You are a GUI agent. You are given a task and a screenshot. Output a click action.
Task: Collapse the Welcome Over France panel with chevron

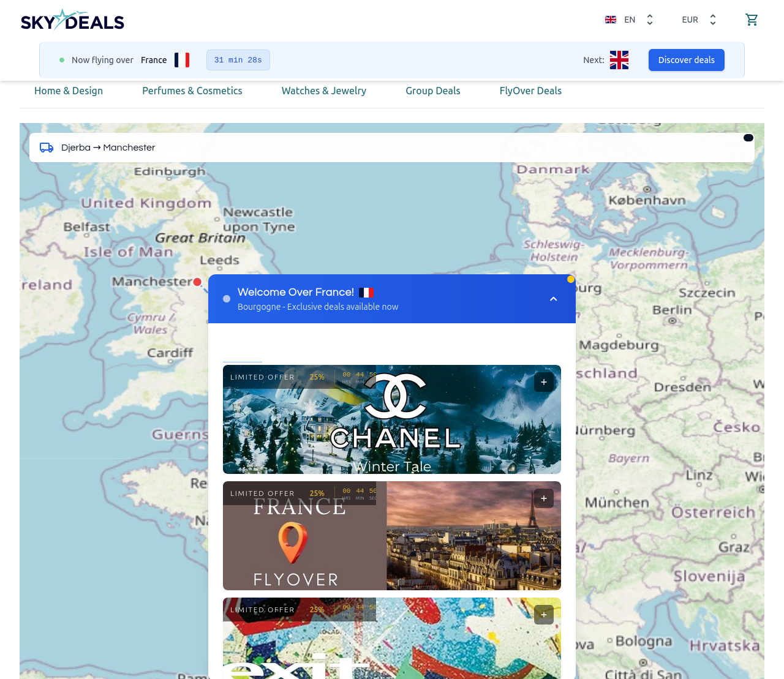pyautogui.click(x=552, y=298)
